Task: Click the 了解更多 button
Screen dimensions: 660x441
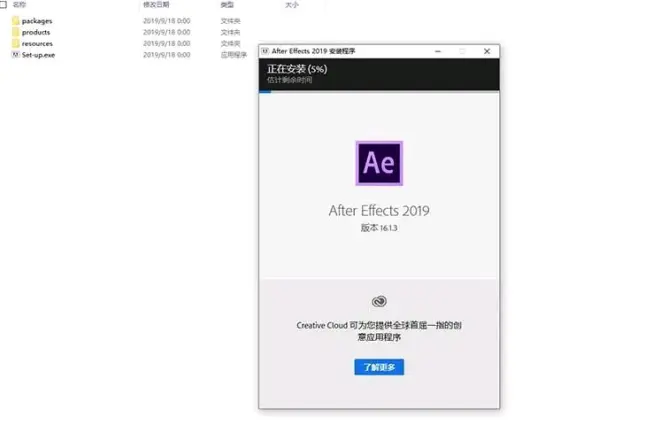Action: 379,367
